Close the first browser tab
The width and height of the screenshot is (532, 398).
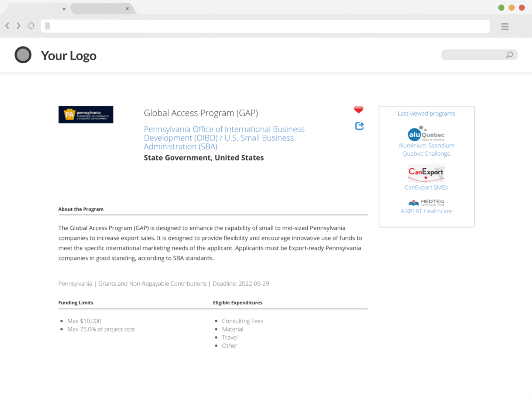[x=64, y=9]
